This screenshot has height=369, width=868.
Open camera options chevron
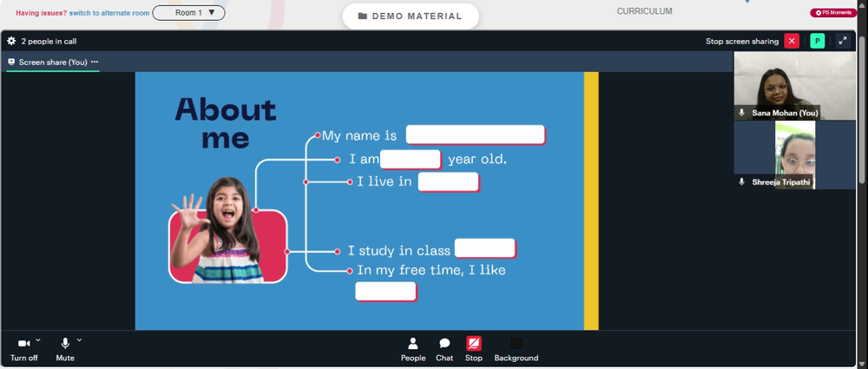point(38,339)
